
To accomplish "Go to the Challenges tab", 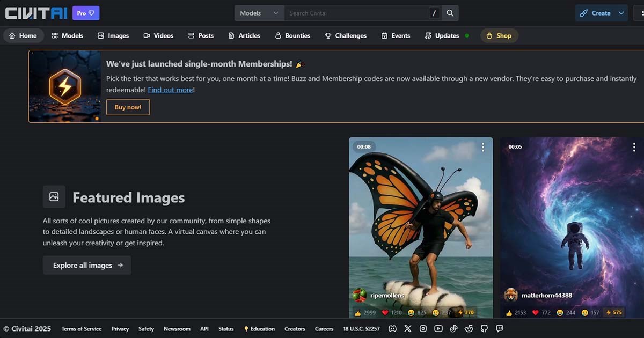I will [346, 35].
